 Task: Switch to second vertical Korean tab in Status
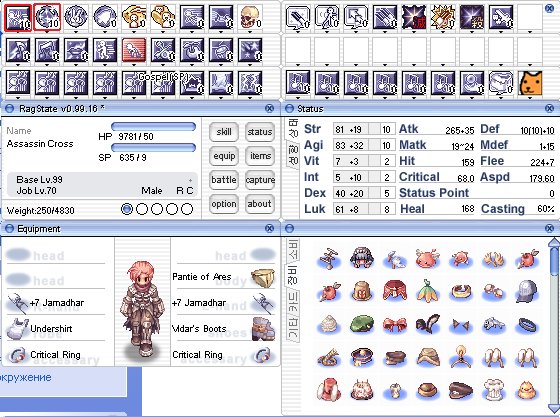point(293,155)
